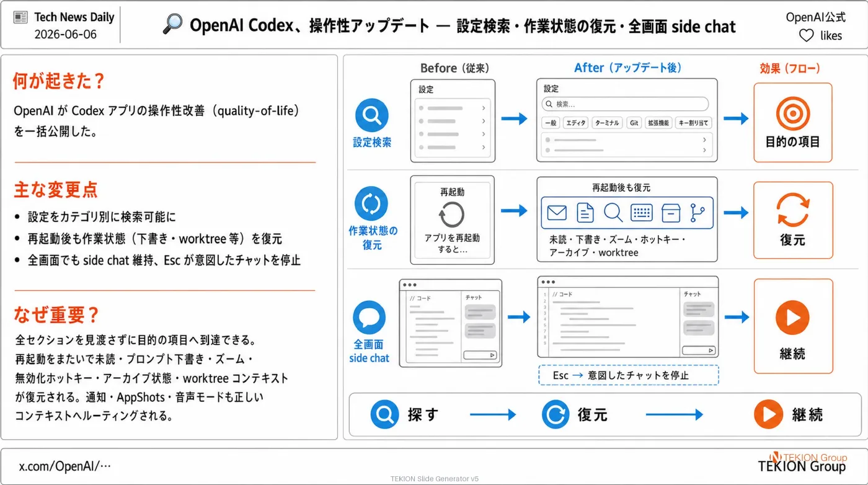Click the Esc 意図したチャットを停止 dashed box

pos(629,375)
